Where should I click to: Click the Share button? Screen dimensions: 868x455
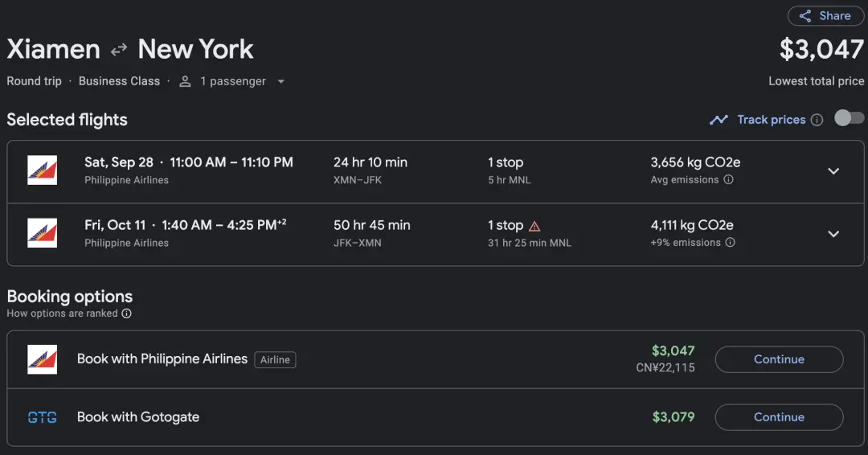click(x=825, y=16)
